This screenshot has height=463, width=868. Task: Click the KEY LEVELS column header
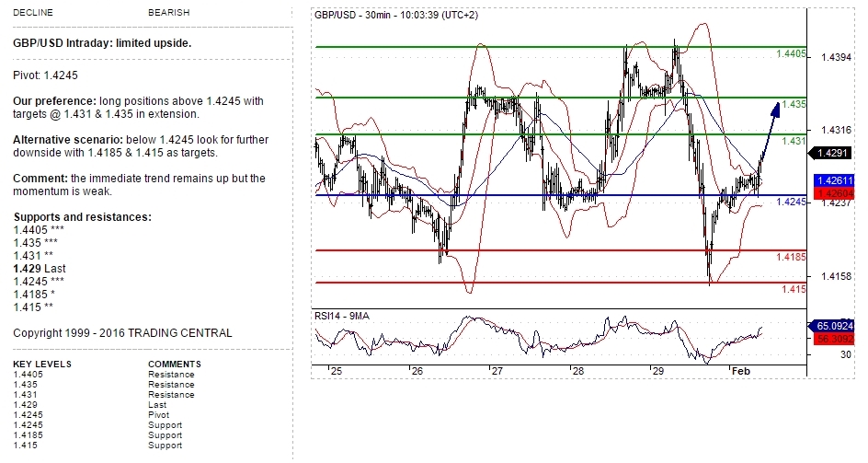(42, 365)
